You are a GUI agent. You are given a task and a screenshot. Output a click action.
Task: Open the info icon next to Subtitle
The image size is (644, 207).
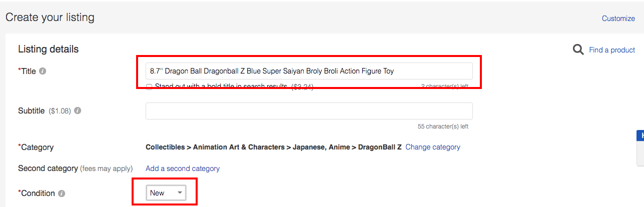click(x=78, y=111)
